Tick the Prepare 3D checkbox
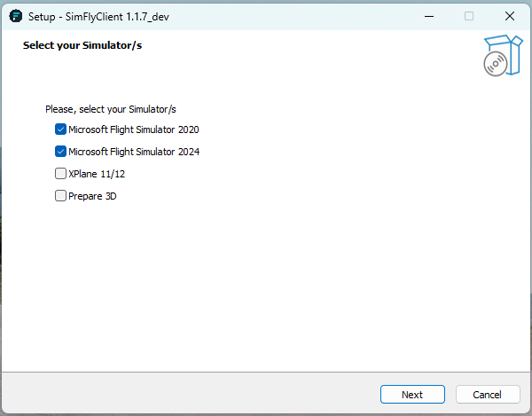This screenshot has width=532, height=416. pos(60,196)
